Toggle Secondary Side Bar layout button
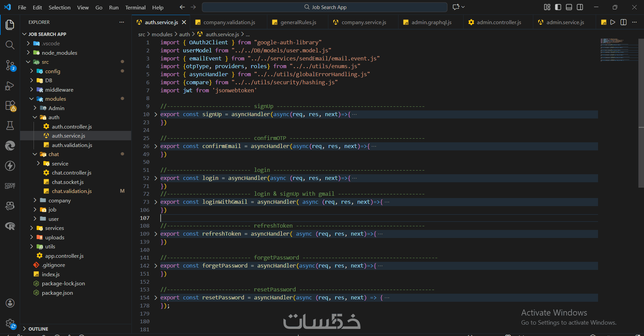 click(580, 7)
